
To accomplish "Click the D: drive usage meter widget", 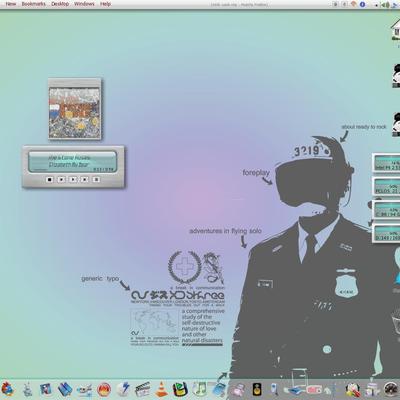I will tap(386, 234).
